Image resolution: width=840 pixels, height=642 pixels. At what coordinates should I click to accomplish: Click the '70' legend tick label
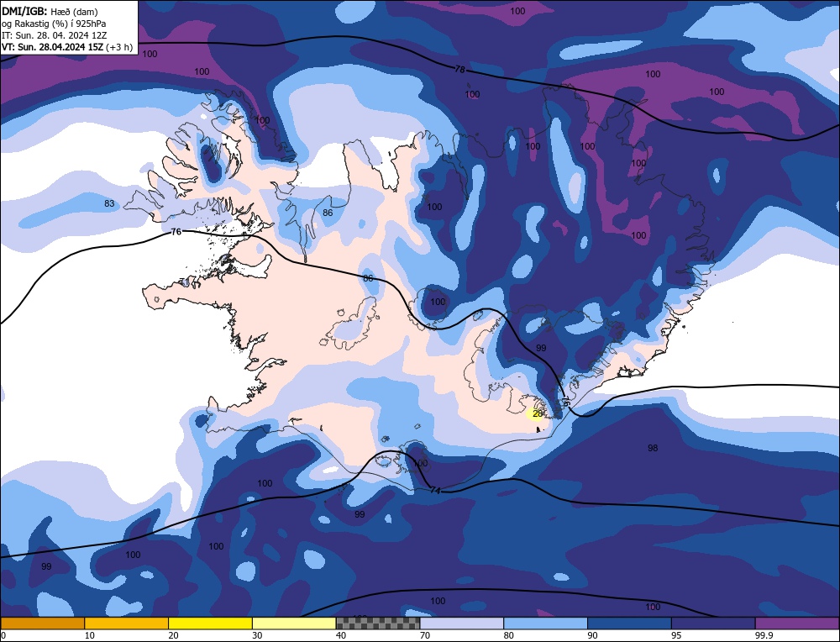click(x=425, y=635)
